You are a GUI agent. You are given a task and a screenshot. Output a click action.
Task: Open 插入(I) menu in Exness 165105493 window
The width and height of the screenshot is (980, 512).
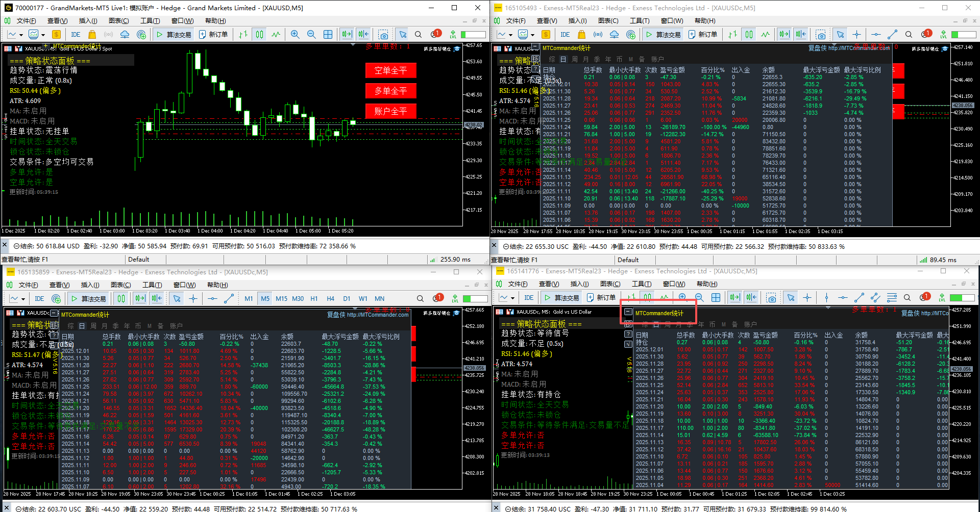coord(577,20)
